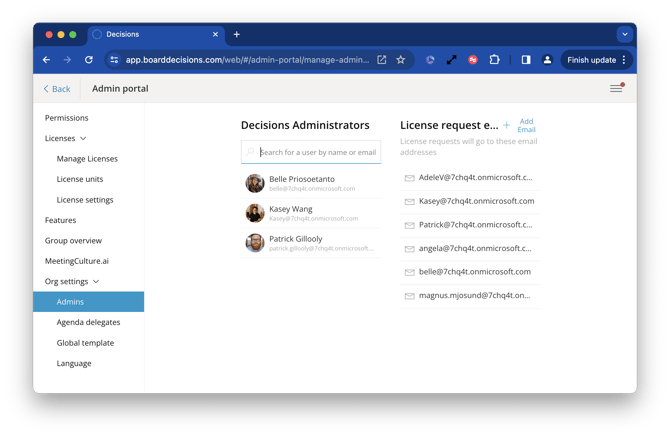Open Permissions in the sidebar
Screen dimensions: 670x437
pos(66,118)
